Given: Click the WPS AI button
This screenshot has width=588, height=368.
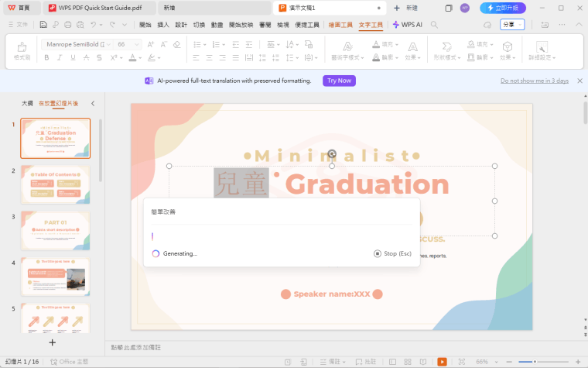Looking at the screenshot, I should tap(407, 25).
